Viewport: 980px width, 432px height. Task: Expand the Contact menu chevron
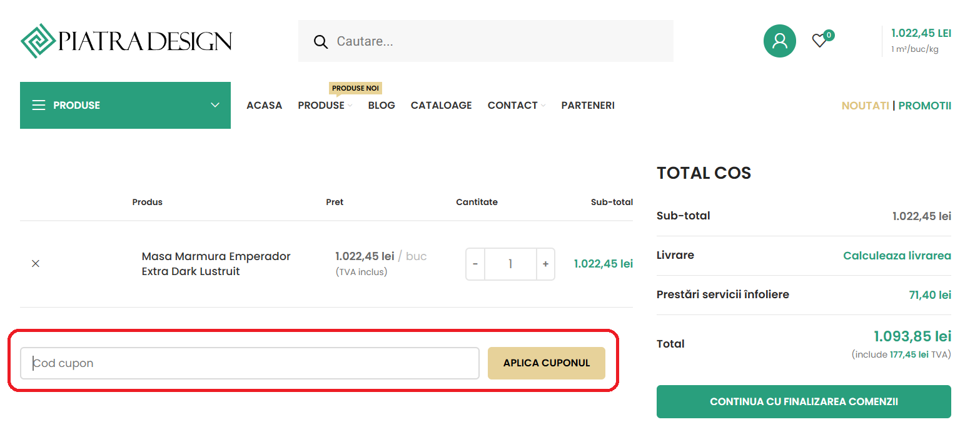coord(543,106)
